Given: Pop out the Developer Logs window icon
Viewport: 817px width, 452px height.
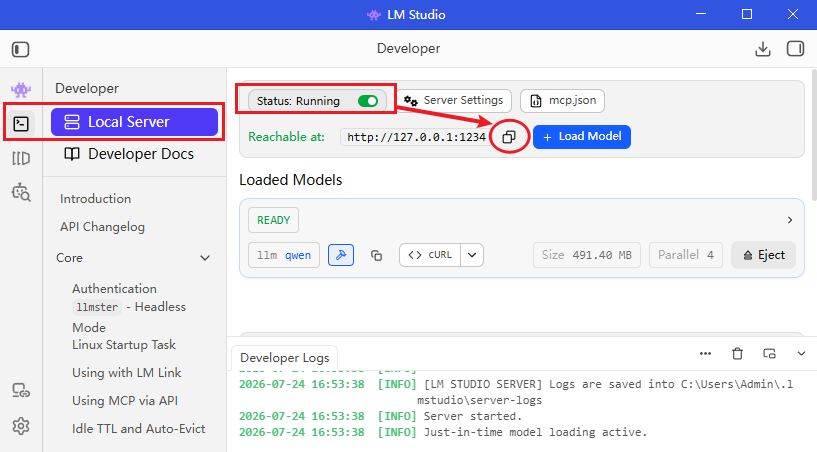Looking at the screenshot, I should pos(769,353).
